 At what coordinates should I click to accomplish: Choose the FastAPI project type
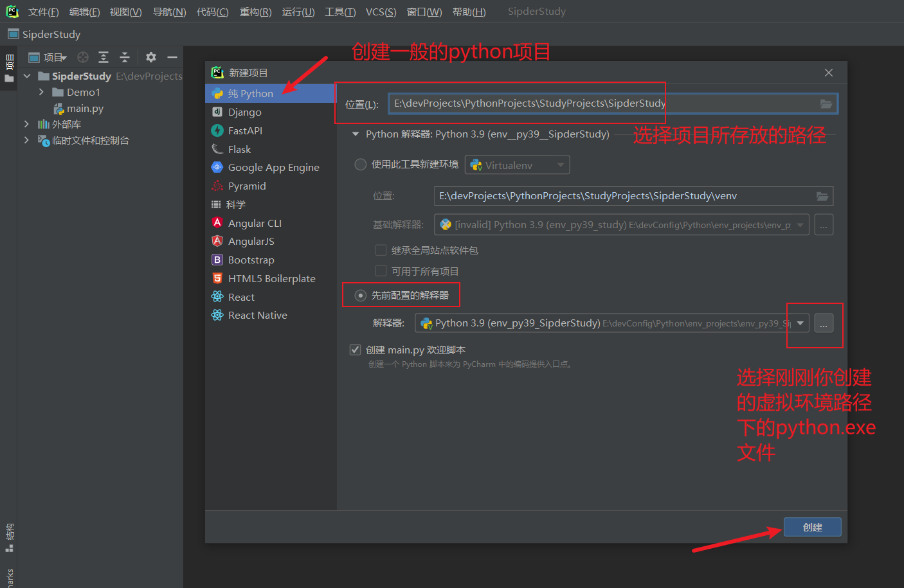click(x=270, y=130)
